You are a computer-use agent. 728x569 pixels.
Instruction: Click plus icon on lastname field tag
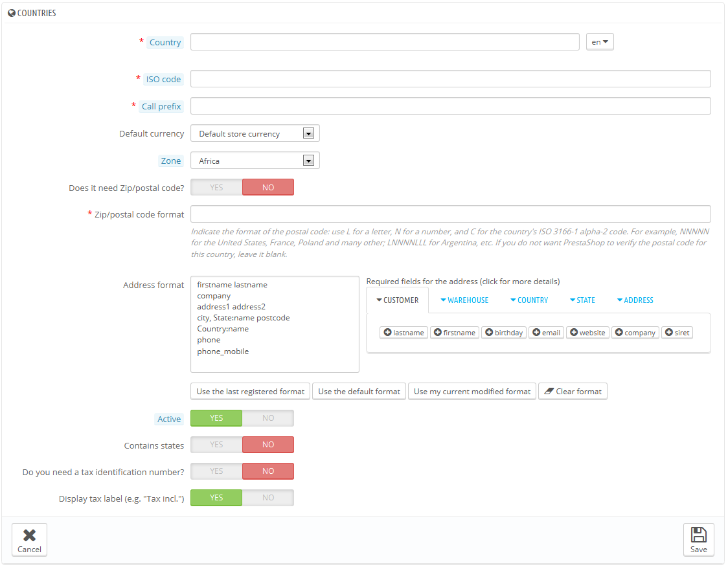tap(388, 332)
